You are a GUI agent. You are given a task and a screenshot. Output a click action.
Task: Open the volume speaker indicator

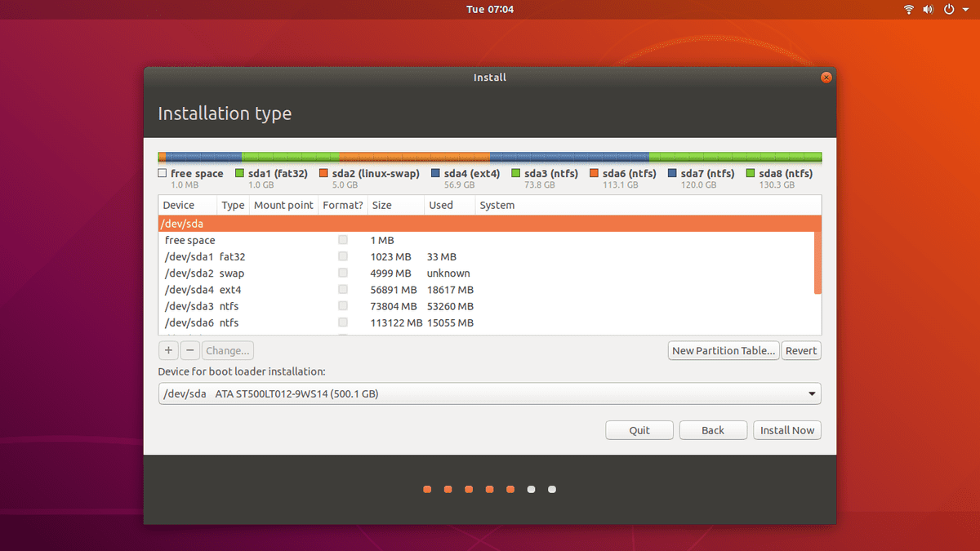(x=929, y=10)
